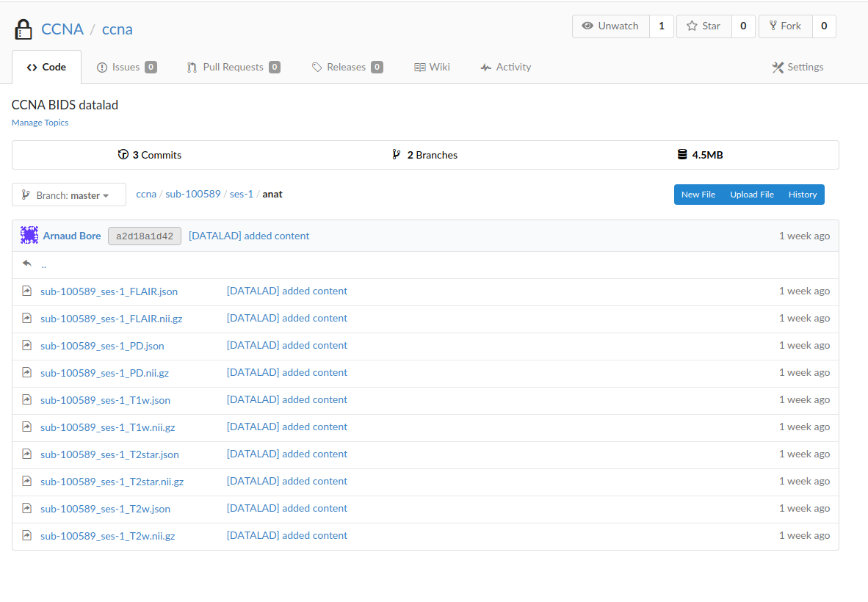The width and height of the screenshot is (868, 602).
Task: View the 2 Branches list
Action: [424, 155]
